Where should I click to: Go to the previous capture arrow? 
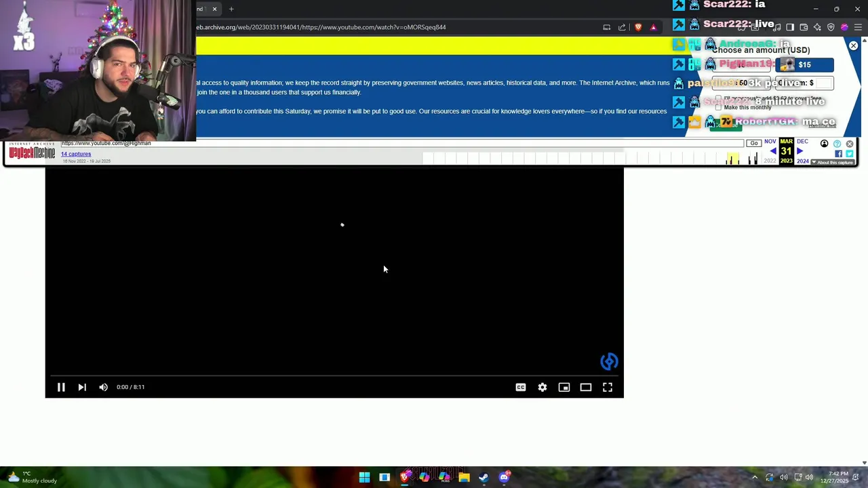[x=773, y=151]
